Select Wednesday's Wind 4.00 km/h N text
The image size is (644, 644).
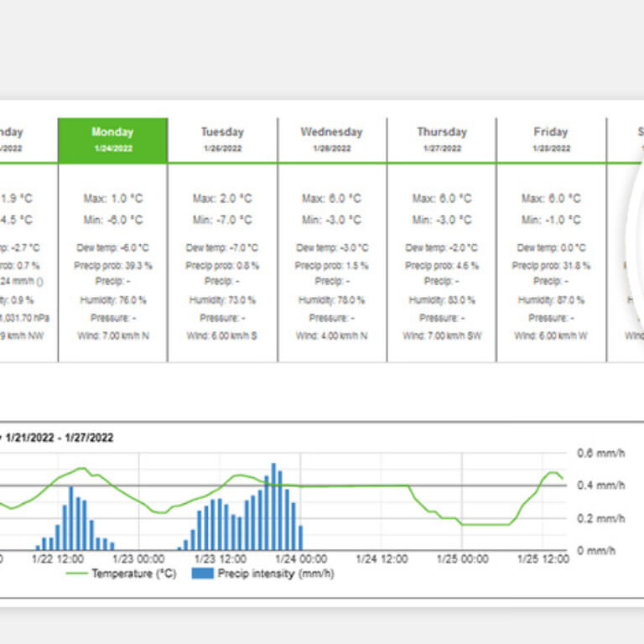(332, 336)
